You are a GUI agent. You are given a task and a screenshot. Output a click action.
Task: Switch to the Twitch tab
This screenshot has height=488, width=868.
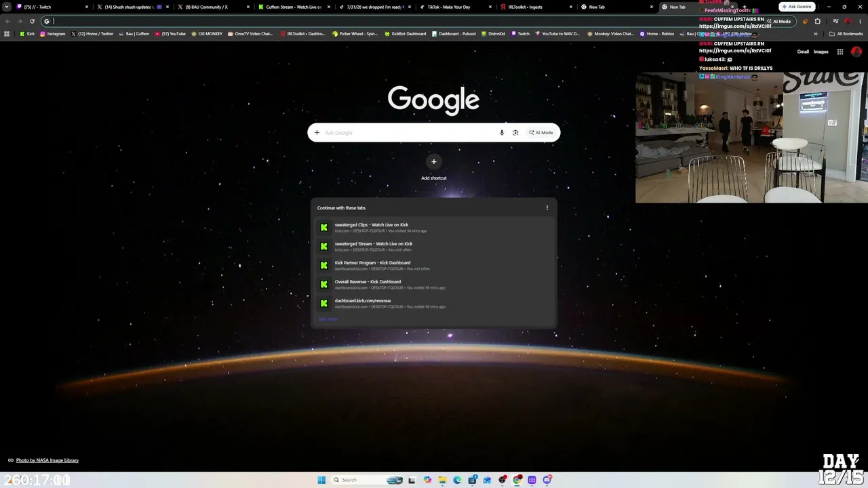coord(54,7)
